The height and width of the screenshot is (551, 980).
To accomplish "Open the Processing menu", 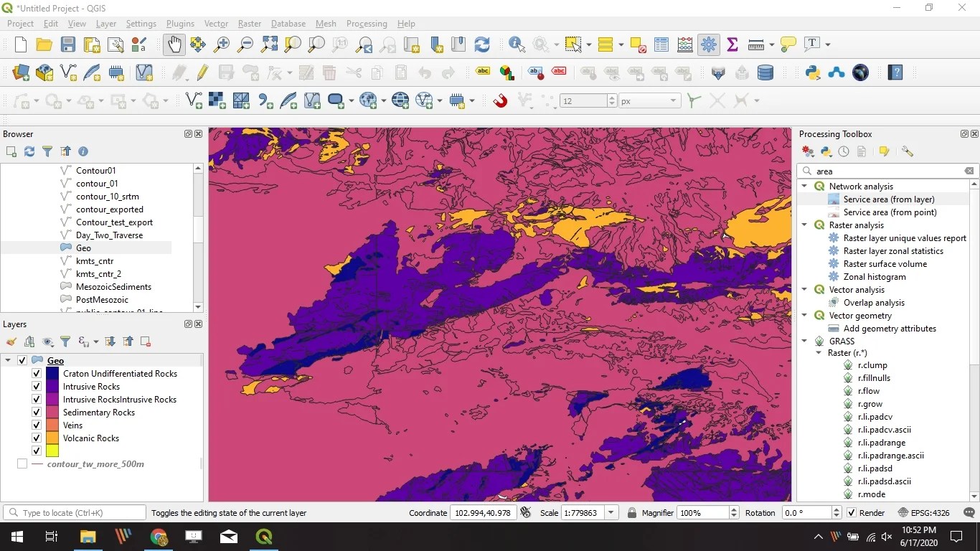I will [x=367, y=24].
